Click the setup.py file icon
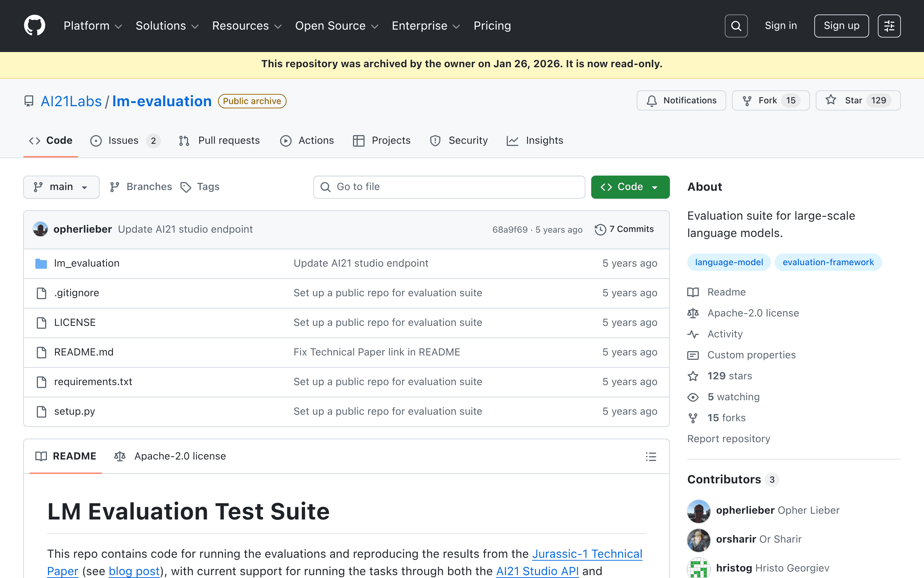 coord(41,412)
